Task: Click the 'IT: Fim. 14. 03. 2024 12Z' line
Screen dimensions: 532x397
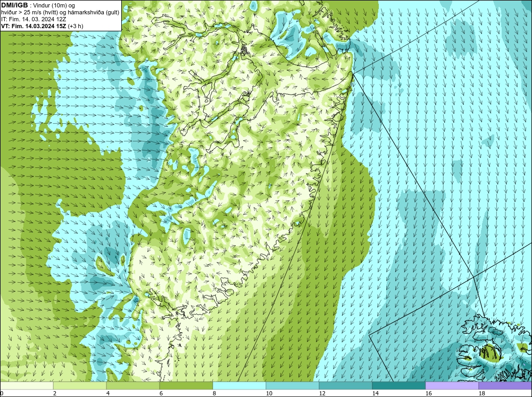Action: tap(34, 19)
